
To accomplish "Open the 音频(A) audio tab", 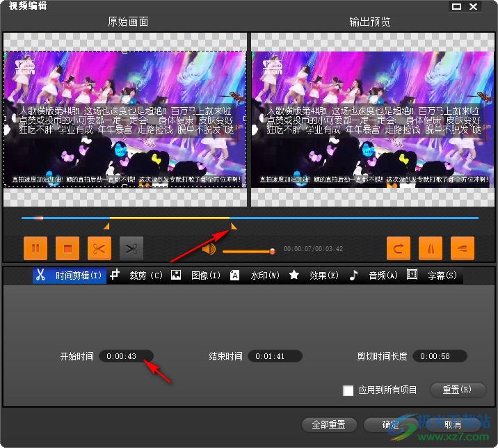I will (x=373, y=275).
